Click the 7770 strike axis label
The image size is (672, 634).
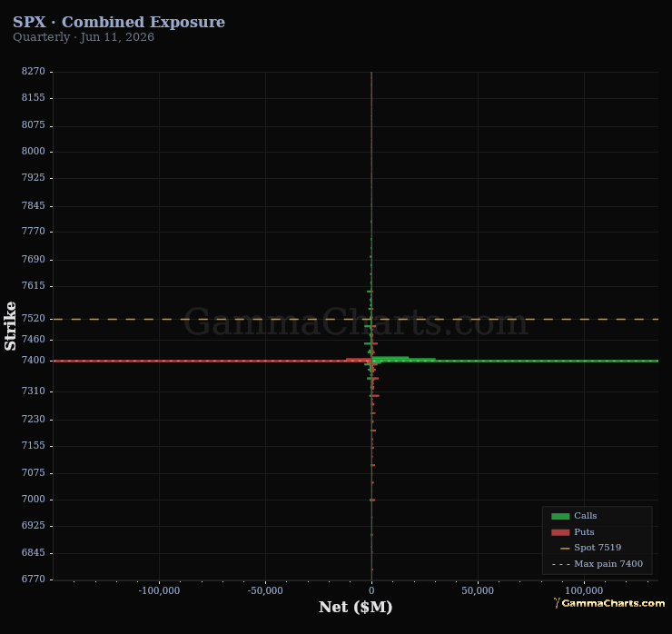[33, 232]
